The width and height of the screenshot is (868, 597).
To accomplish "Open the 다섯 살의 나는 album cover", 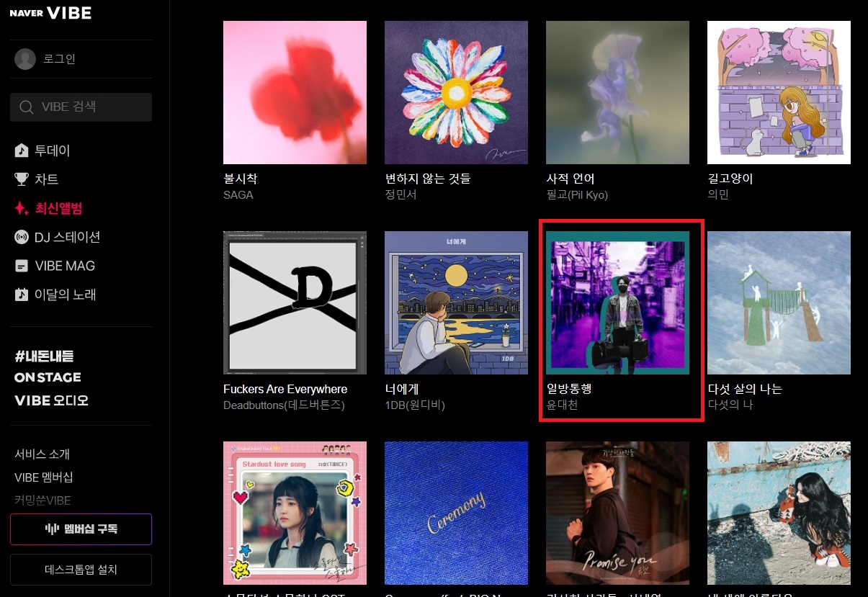I will [x=779, y=302].
